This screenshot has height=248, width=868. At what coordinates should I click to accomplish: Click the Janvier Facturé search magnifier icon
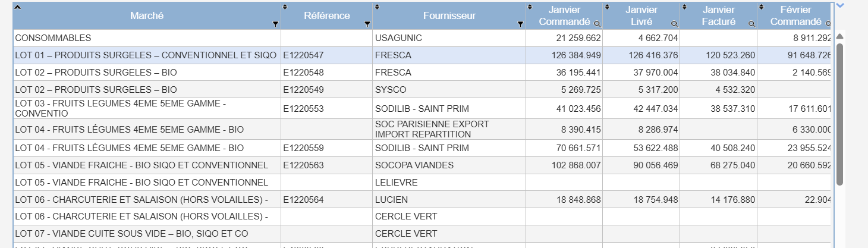pyautogui.click(x=751, y=24)
